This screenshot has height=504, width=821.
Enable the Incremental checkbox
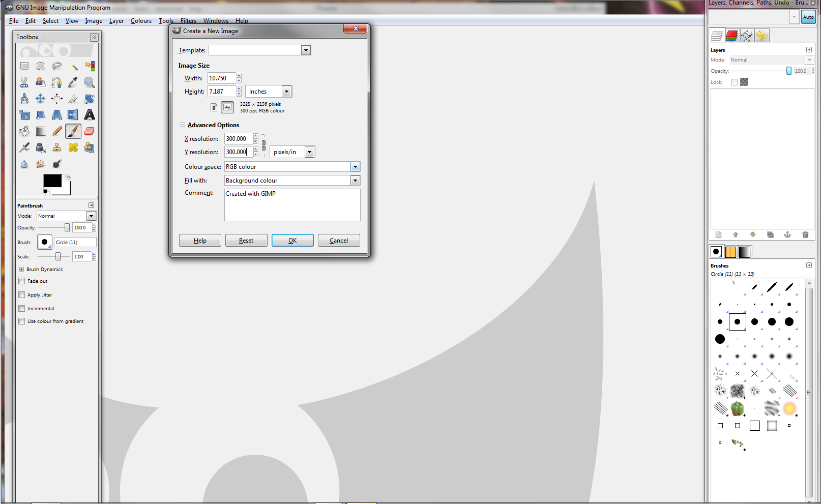tap(22, 309)
